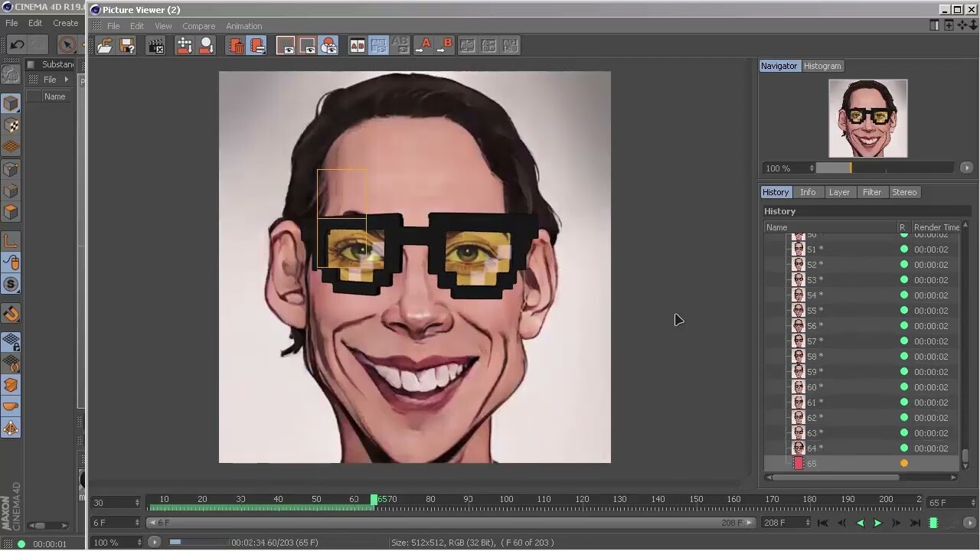Image resolution: width=980 pixels, height=551 pixels.
Task: Click the movie/ram clear icon in the toolbar
Action: point(156,45)
